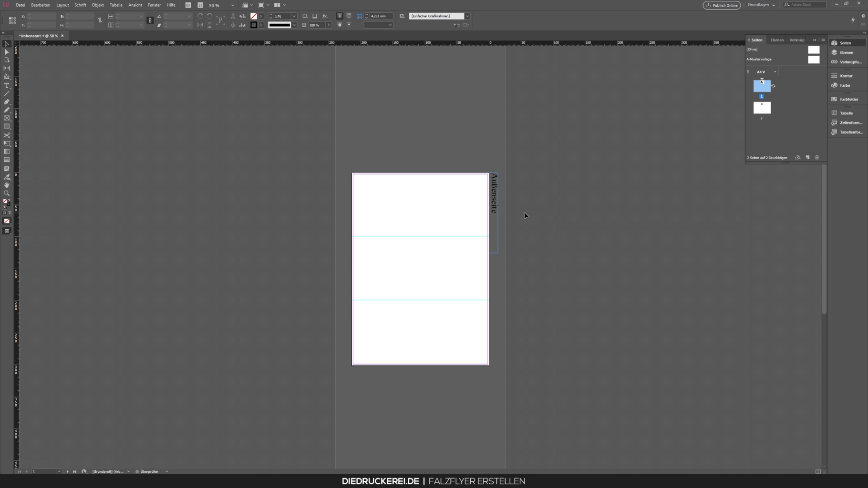Toggle formatting affects container button

pos(5,213)
